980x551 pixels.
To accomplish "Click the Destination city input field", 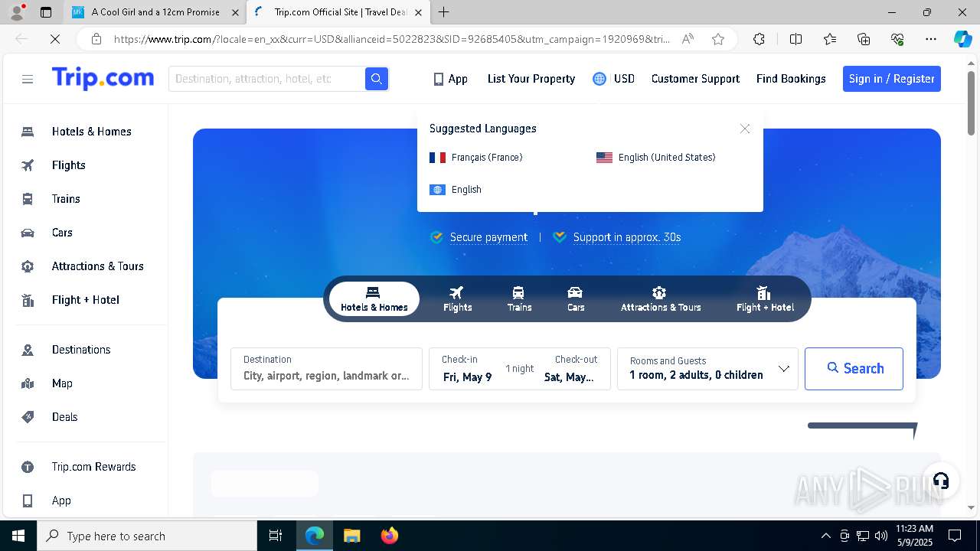I will click(326, 369).
